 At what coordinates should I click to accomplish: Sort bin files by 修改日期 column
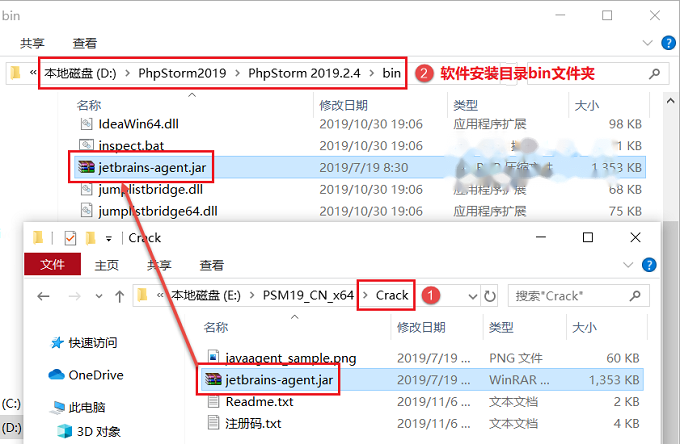point(343,105)
